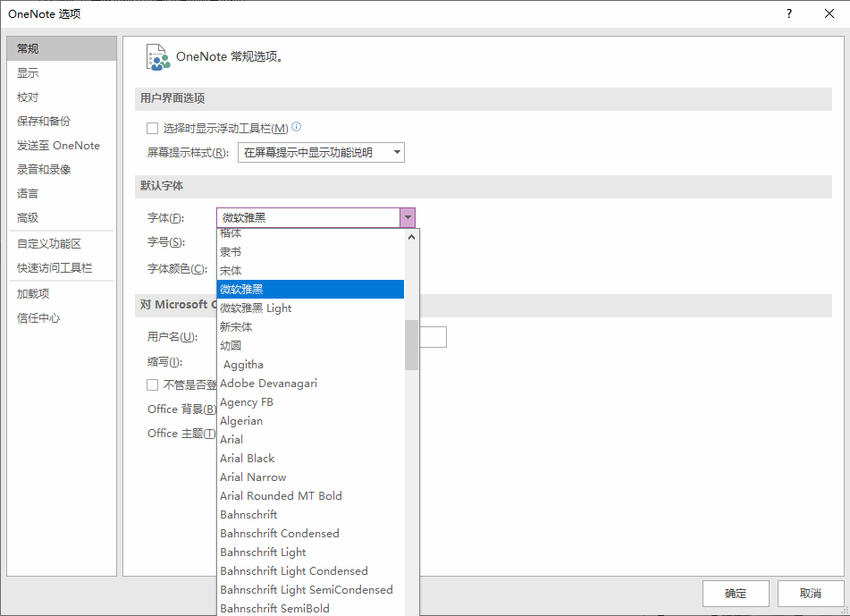Choose Bahnschrift Light font entry
Screen dimensions: 850x616
tap(311, 553)
